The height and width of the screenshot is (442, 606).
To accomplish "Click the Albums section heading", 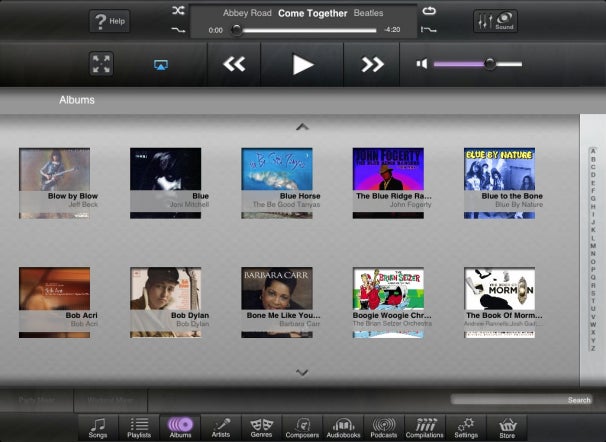I will [x=77, y=100].
